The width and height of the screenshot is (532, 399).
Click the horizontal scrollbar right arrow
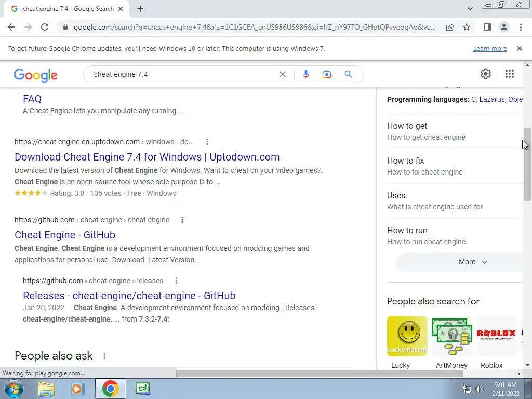(x=519, y=374)
